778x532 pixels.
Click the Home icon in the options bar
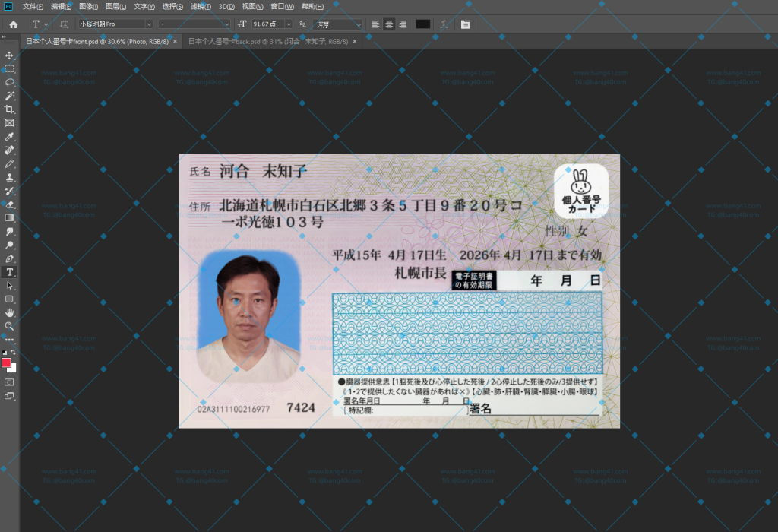pyautogui.click(x=12, y=24)
